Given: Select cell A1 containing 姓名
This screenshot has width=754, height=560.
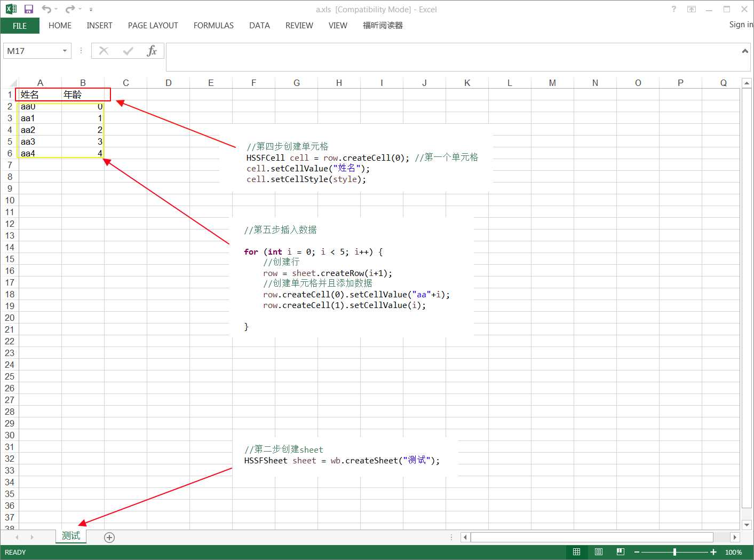Looking at the screenshot, I should click(40, 94).
